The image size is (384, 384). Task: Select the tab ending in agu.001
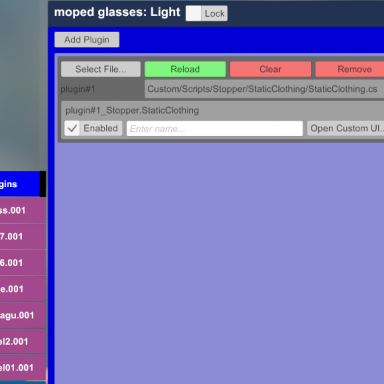[23, 315]
